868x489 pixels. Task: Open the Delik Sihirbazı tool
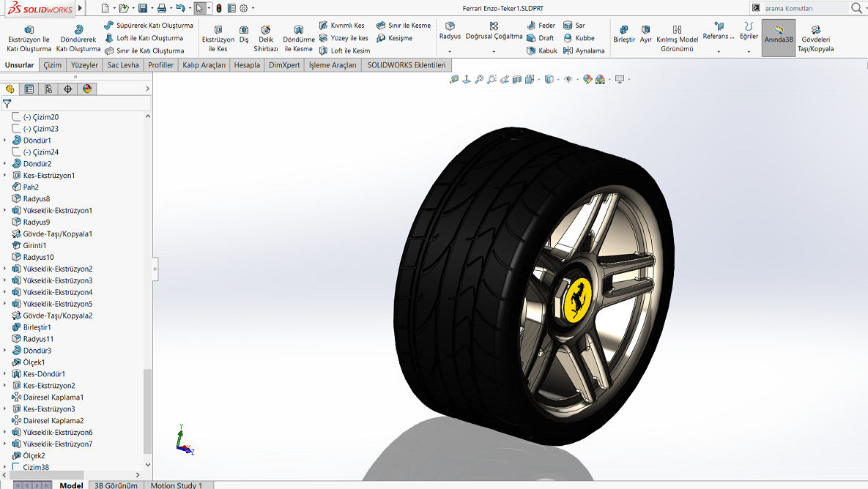(x=266, y=39)
